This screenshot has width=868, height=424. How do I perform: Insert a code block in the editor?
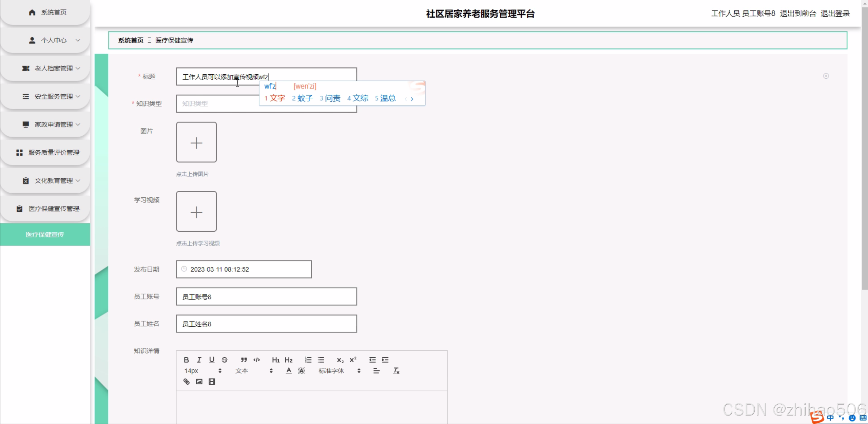click(x=257, y=360)
